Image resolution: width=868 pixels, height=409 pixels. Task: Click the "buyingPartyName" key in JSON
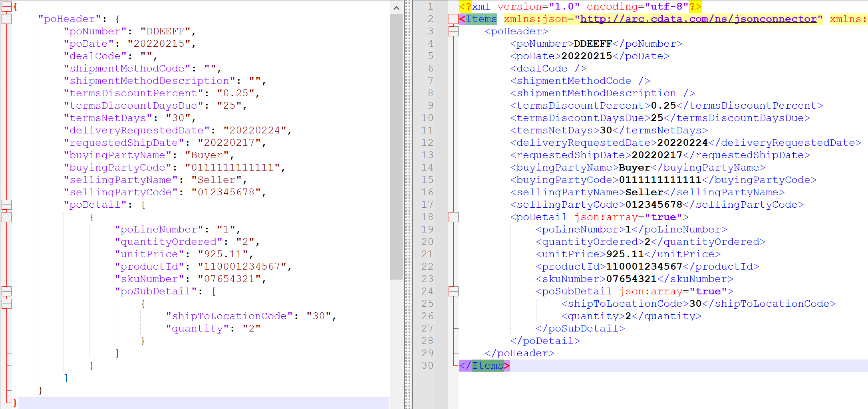point(117,155)
